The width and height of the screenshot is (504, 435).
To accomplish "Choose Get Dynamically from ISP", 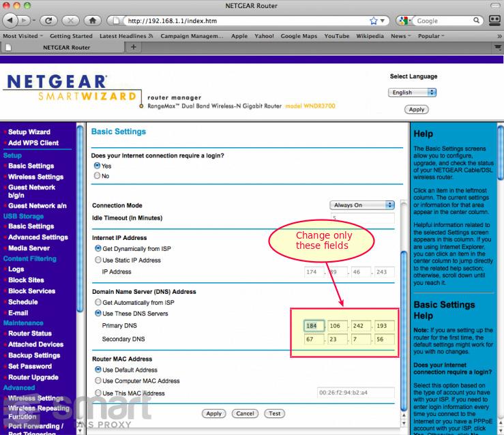I will coord(98,248).
